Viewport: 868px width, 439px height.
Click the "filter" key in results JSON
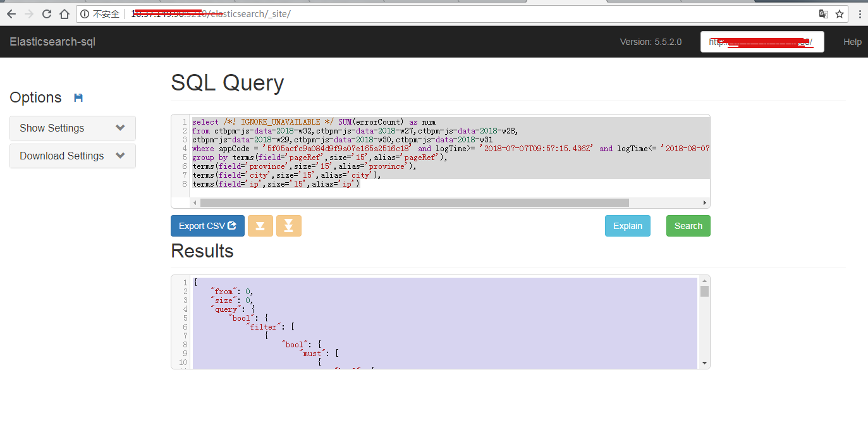[262, 327]
